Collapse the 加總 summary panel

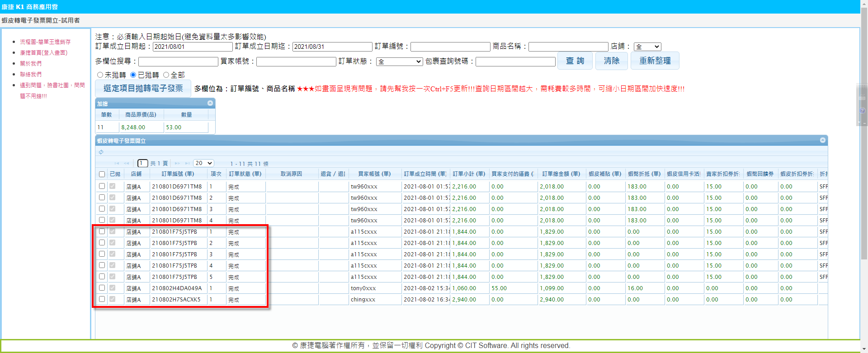coord(210,104)
